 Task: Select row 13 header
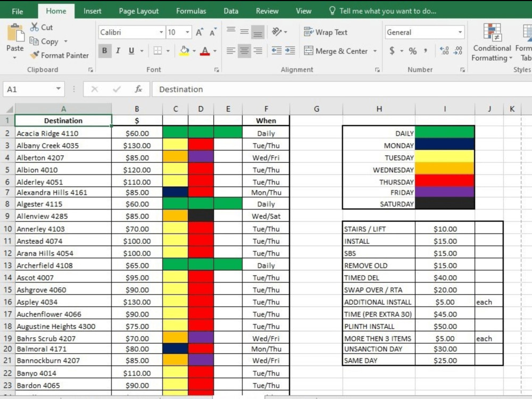coord(7,265)
